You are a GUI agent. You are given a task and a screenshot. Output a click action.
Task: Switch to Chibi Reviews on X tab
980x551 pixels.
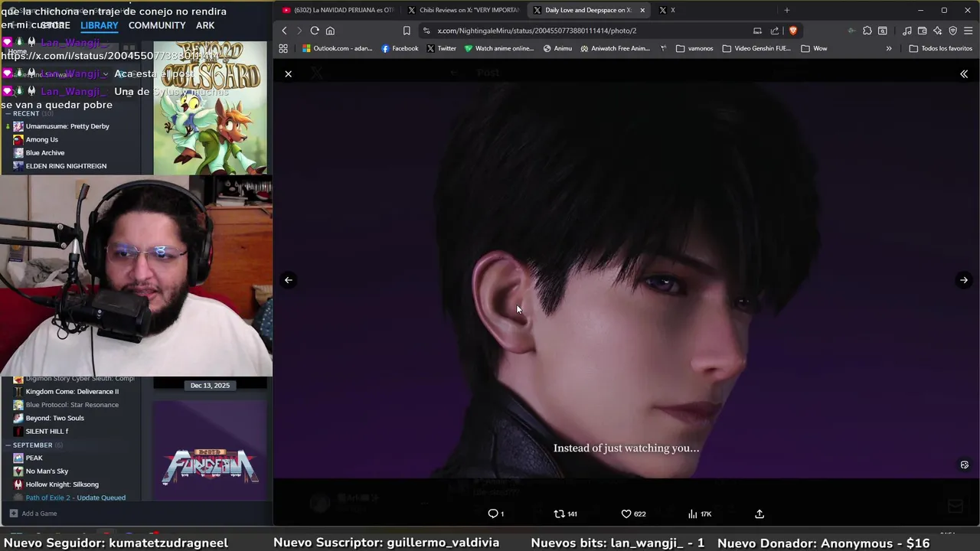coord(463,10)
